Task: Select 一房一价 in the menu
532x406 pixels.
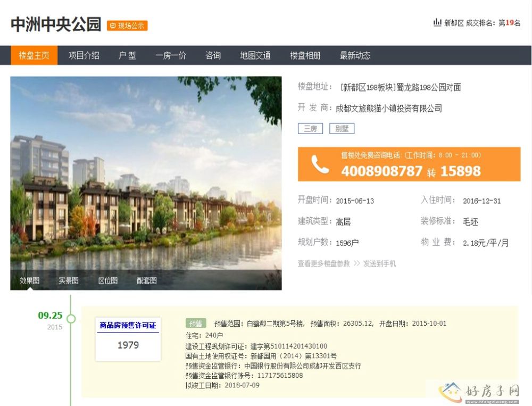Action: pos(170,55)
